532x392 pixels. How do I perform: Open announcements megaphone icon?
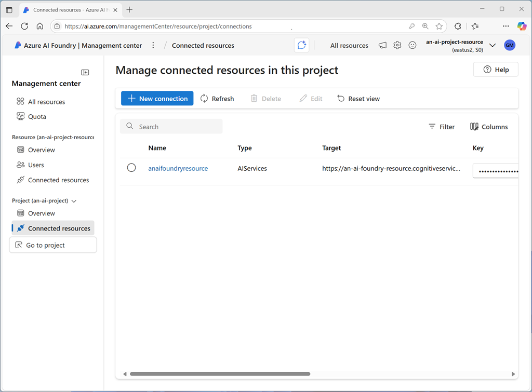[382, 45]
